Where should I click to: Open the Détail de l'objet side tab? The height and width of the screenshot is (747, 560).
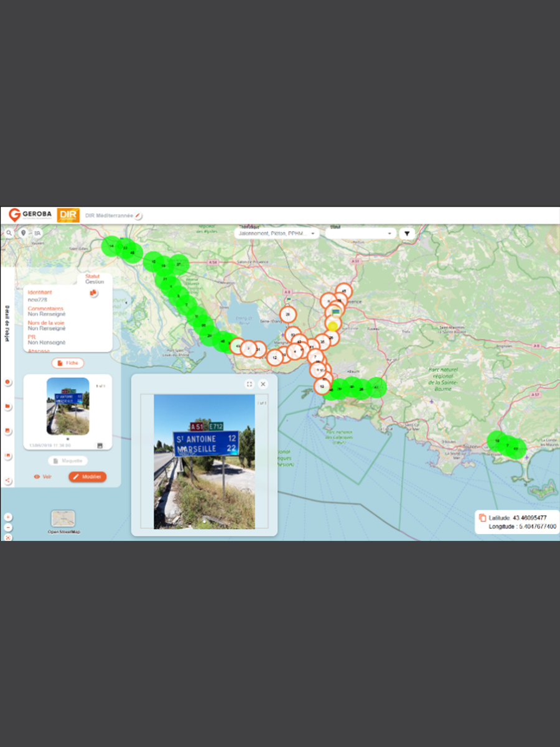click(x=7, y=319)
